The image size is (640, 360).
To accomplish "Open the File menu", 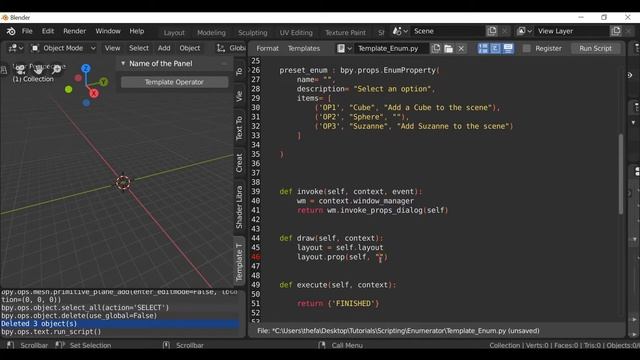I will point(27,31).
